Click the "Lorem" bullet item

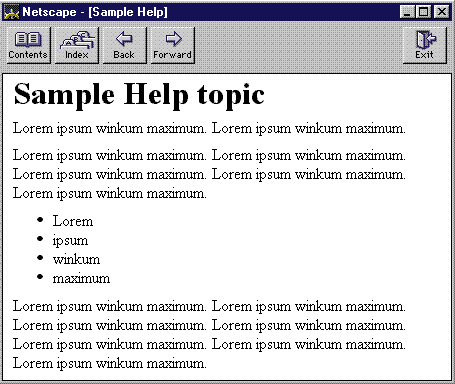[x=73, y=221]
